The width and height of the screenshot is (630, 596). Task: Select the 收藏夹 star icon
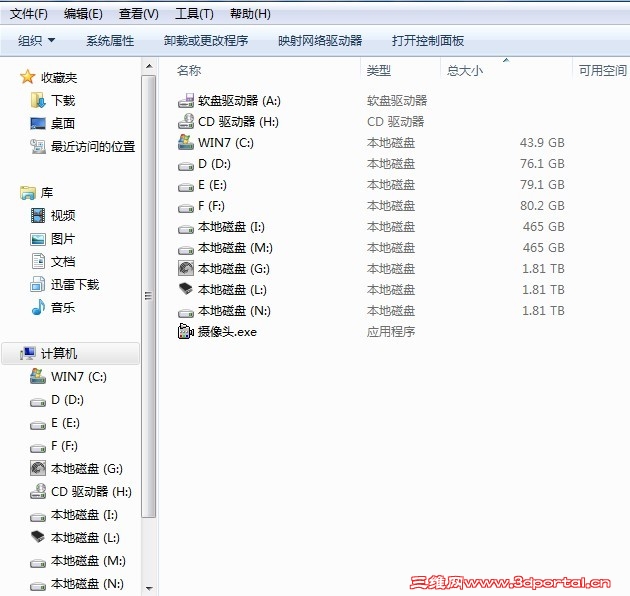27,77
